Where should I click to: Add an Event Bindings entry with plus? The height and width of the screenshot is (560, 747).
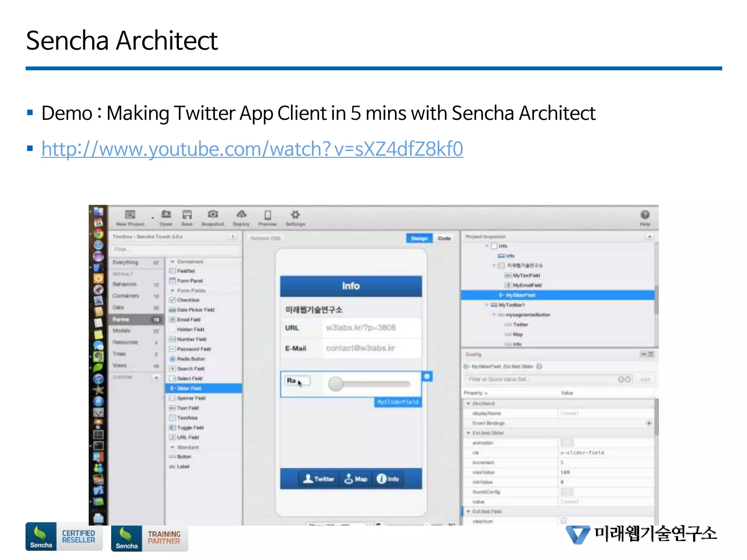point(649,423)
